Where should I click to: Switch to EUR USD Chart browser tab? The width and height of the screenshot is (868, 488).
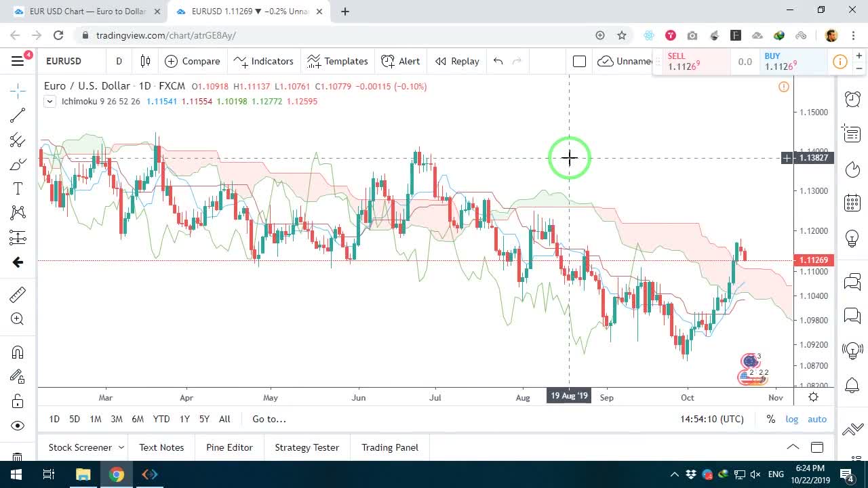87,11
